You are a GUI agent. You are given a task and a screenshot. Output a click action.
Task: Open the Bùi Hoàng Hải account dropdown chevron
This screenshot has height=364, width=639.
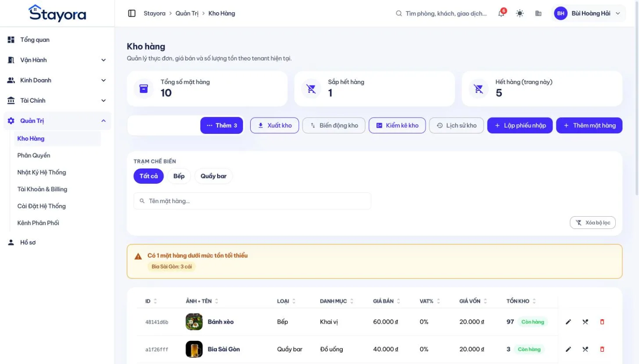(618, 14)
